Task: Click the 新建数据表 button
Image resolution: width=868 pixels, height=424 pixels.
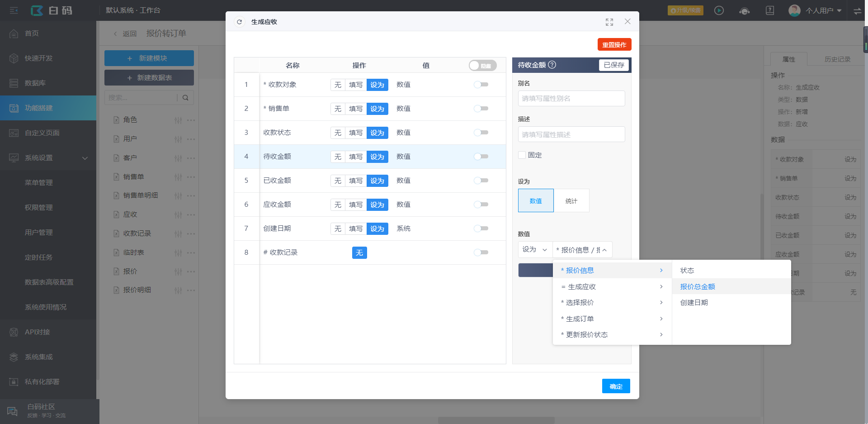Action: 149,78
